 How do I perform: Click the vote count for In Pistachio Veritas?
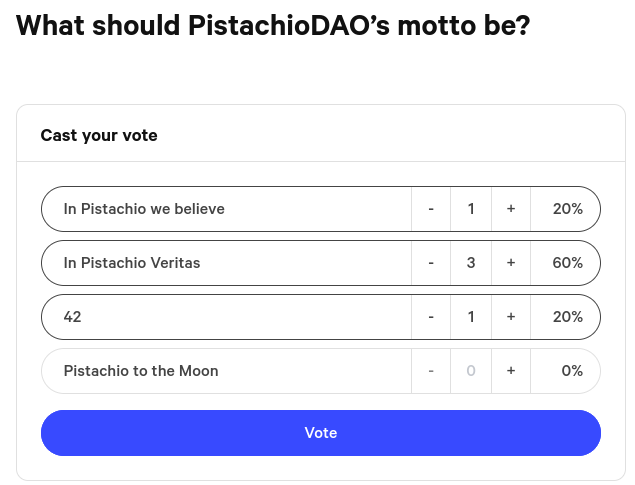471,263
